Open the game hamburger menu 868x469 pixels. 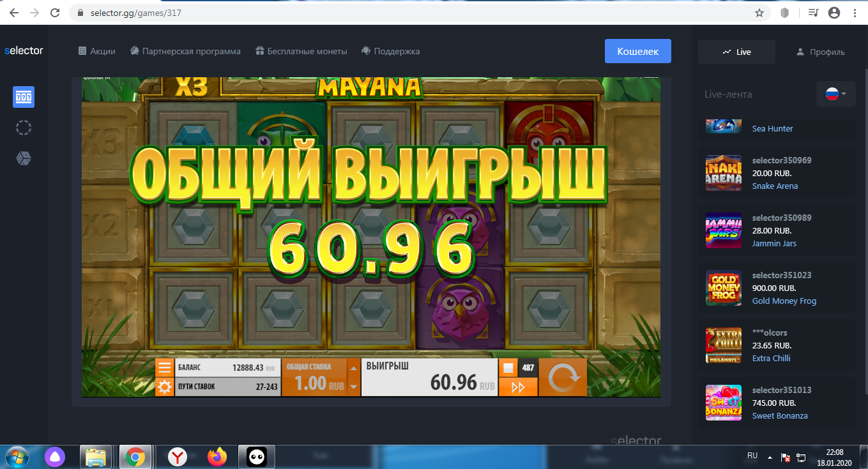tap(164, 368)
